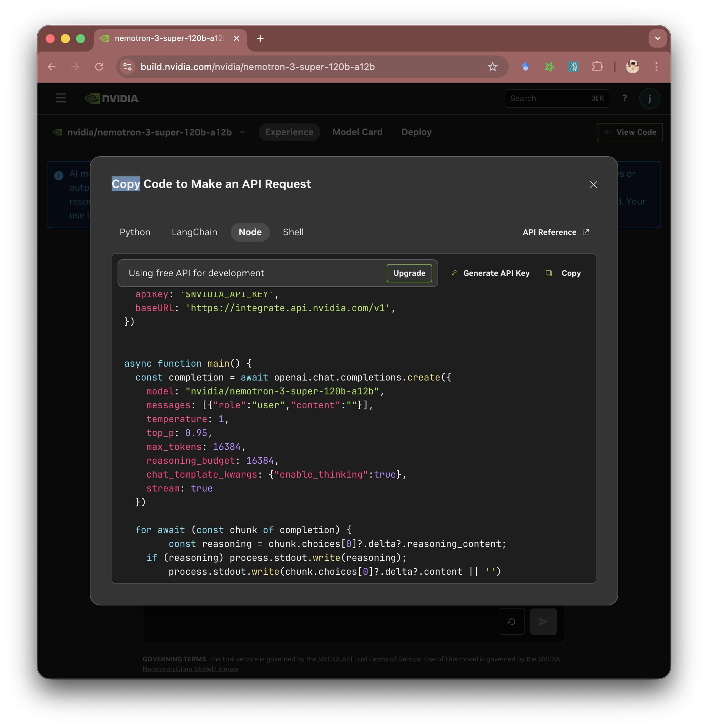Open new browser tab
708x728 pixels.
coord(260,38)
